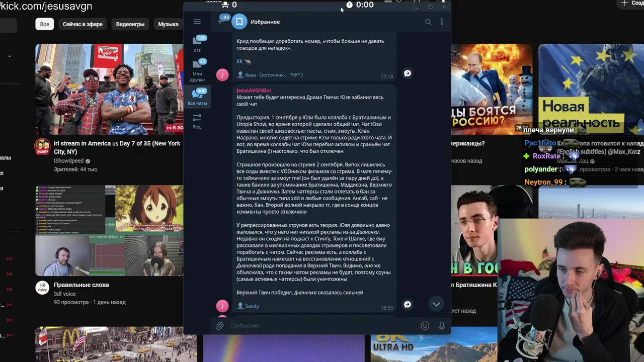Click the J avatar beside the 17:18 message
This screenshot has height=362, width=644.
tap(222, 75)
